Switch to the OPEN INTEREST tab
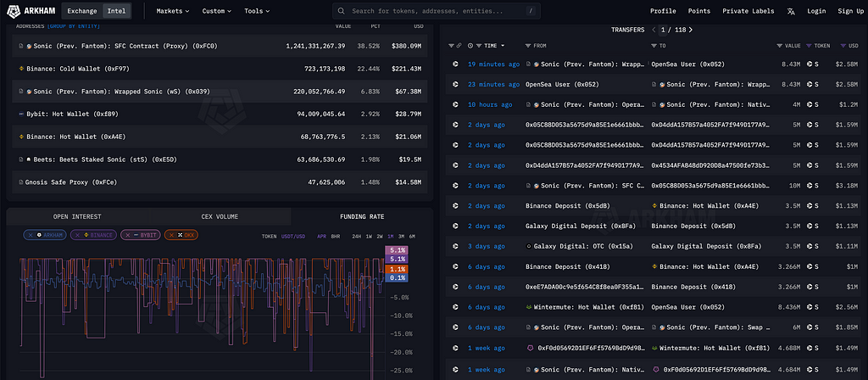 (77, 216)
